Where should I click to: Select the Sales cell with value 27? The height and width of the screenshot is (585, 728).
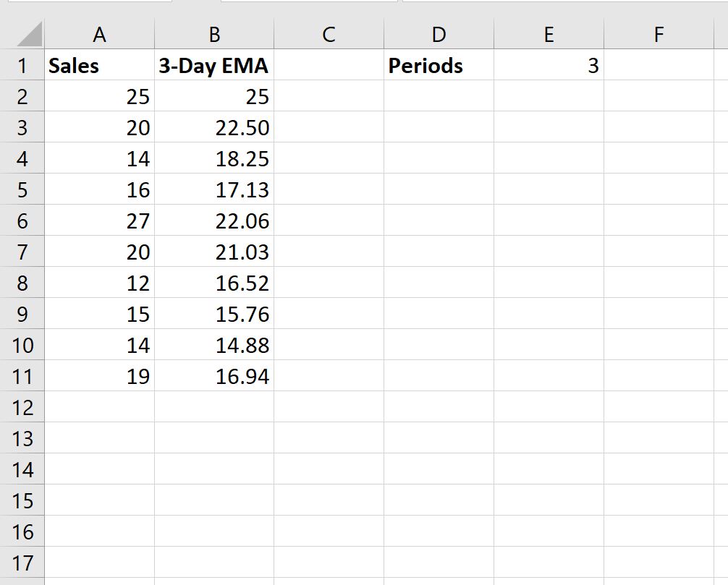[99, 220]
